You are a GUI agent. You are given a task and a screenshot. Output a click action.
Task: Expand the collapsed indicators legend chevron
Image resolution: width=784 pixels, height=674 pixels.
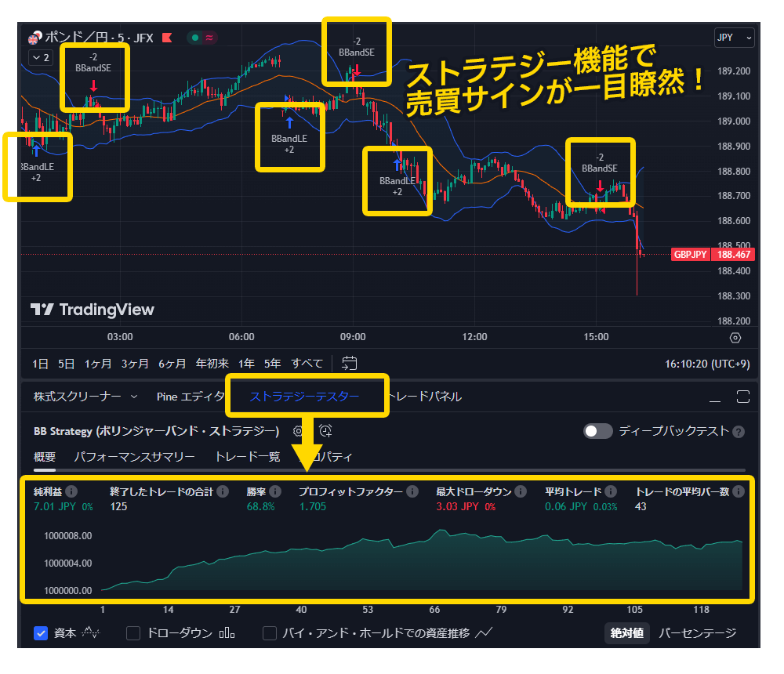[x=39, y=57]
